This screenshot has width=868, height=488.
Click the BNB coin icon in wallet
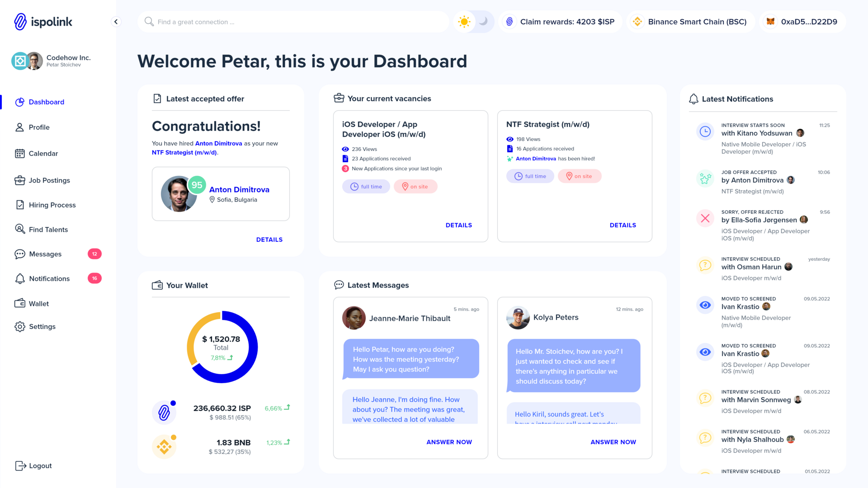click(x=164, y=446)
